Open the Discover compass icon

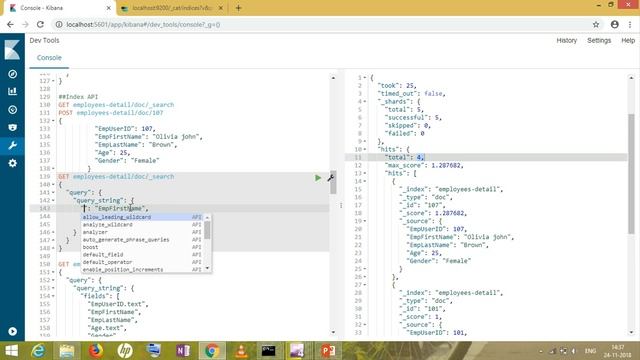(x=12, y=74)
